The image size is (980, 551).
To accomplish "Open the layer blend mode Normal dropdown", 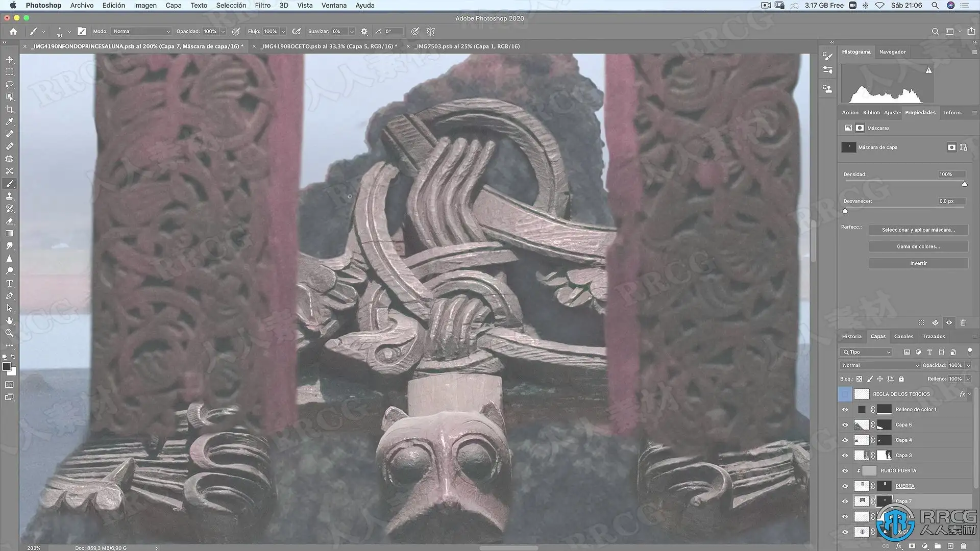I will point(880,365).
